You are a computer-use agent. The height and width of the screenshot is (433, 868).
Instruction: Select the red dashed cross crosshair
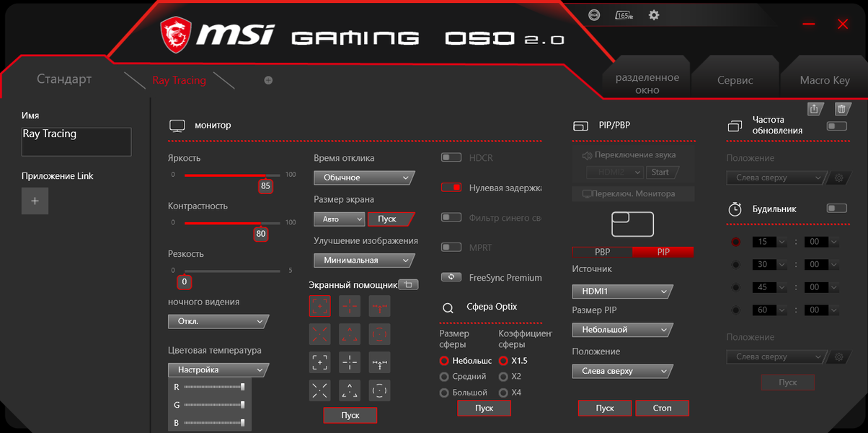pos(350,306)
